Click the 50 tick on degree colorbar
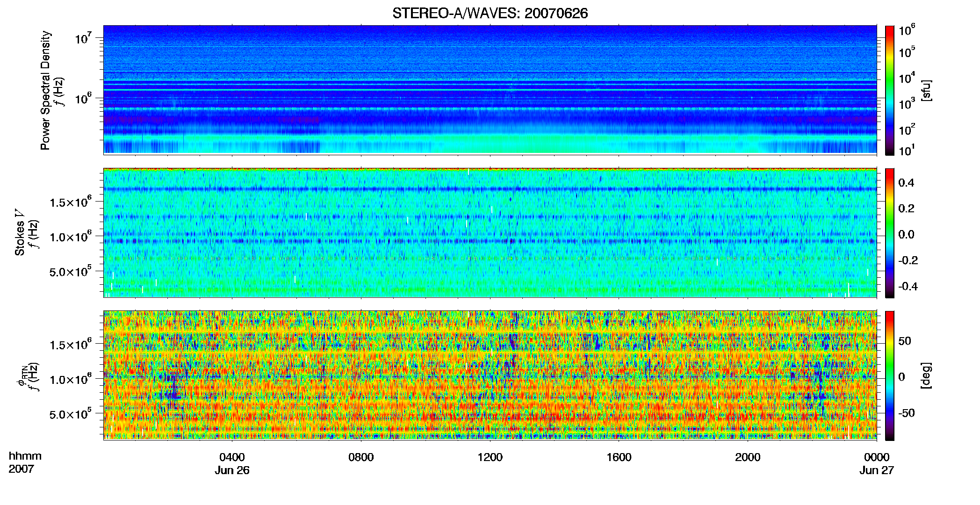This screenshot has width=980, height=505. coord(905,341)
